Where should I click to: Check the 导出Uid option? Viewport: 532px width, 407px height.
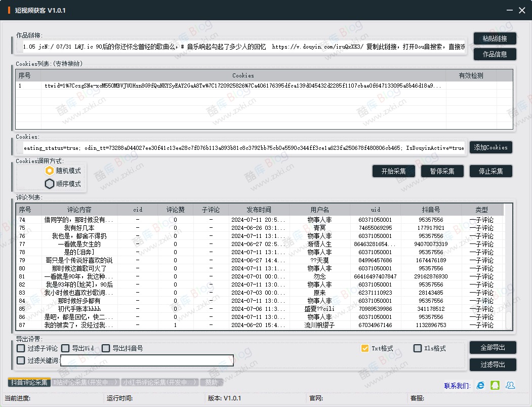click(65, 348)
